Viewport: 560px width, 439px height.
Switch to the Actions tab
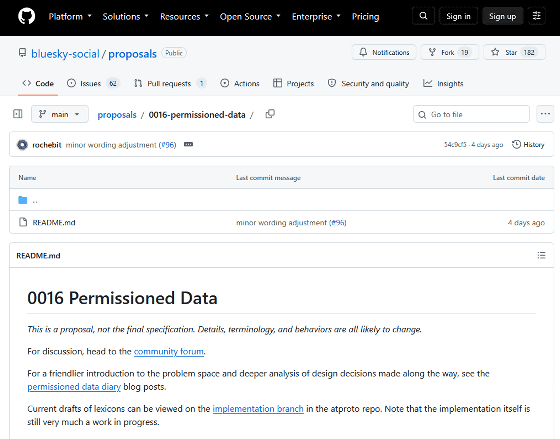pos(240,83)
